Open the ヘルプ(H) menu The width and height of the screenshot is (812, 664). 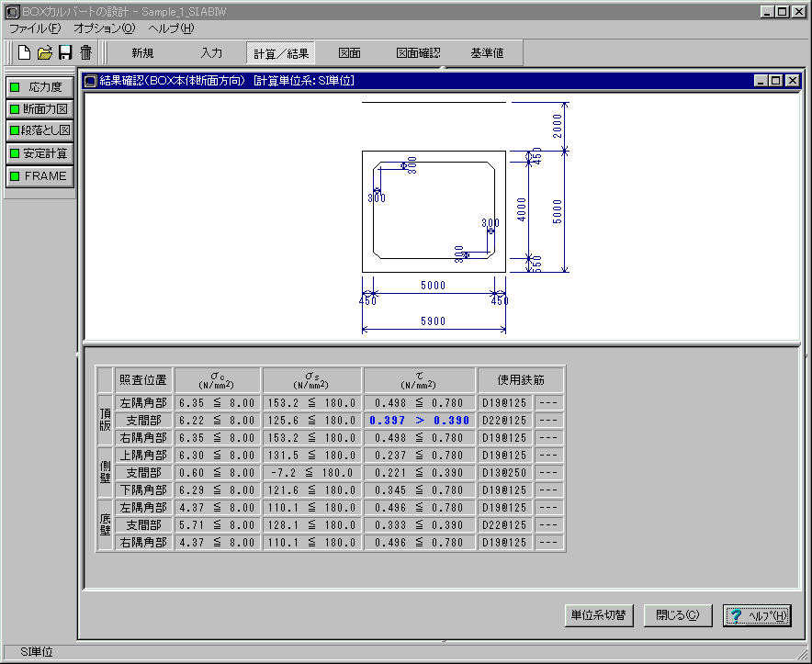[x=171, y=28]
